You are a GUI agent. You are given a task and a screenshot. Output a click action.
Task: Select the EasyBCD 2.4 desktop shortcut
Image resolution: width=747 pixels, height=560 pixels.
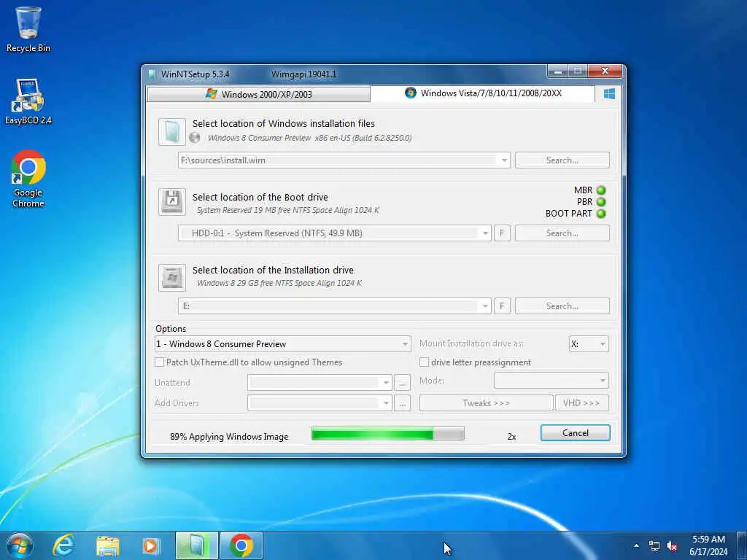[28, 102]
